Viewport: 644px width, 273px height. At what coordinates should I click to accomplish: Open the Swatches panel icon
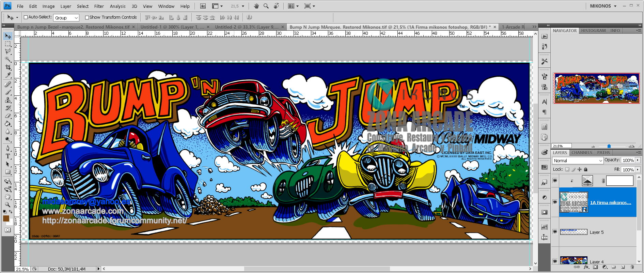pyautogui.click(x=544, y=167)
